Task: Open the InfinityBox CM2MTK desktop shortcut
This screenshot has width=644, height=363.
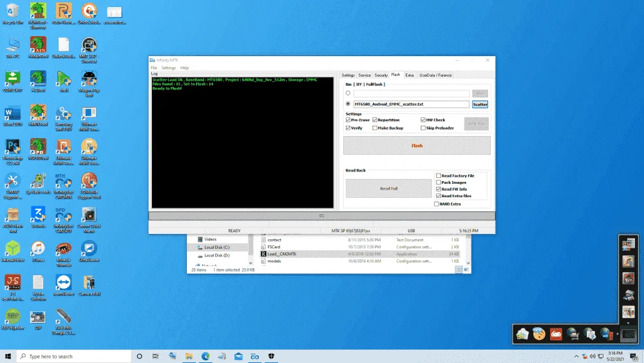Action: coord(64,186)
